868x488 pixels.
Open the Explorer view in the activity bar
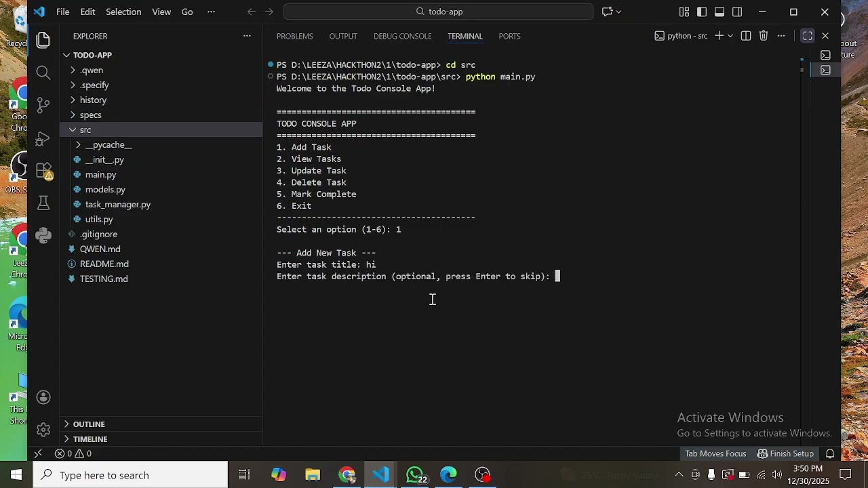(43, 40)
